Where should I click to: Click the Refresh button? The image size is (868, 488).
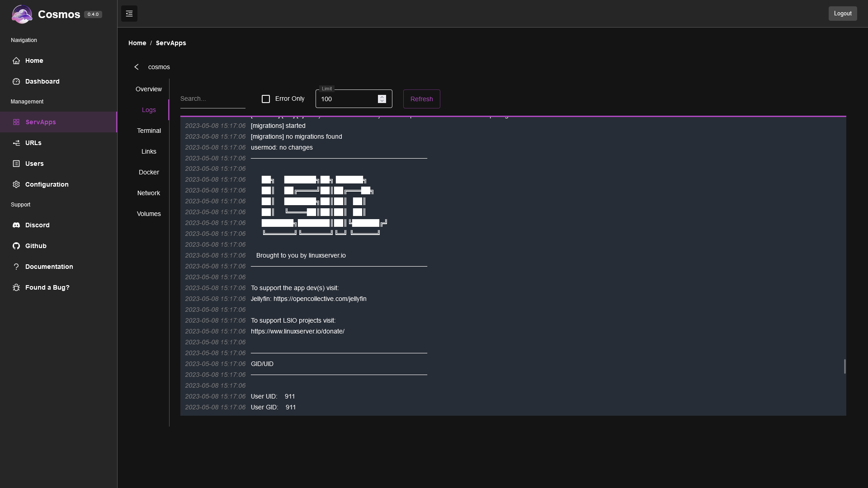pyautogui.click(x=421, y=99)
